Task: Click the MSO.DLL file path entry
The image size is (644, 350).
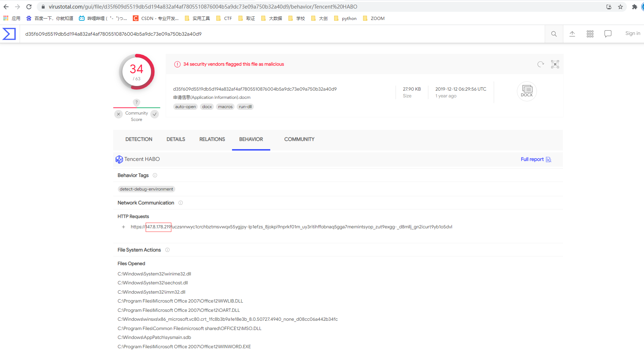Action: pyautogui.click(x=190, y=329)
